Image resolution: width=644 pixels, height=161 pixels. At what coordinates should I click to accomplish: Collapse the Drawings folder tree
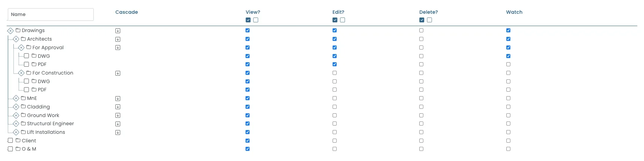(x=10, y=31)
